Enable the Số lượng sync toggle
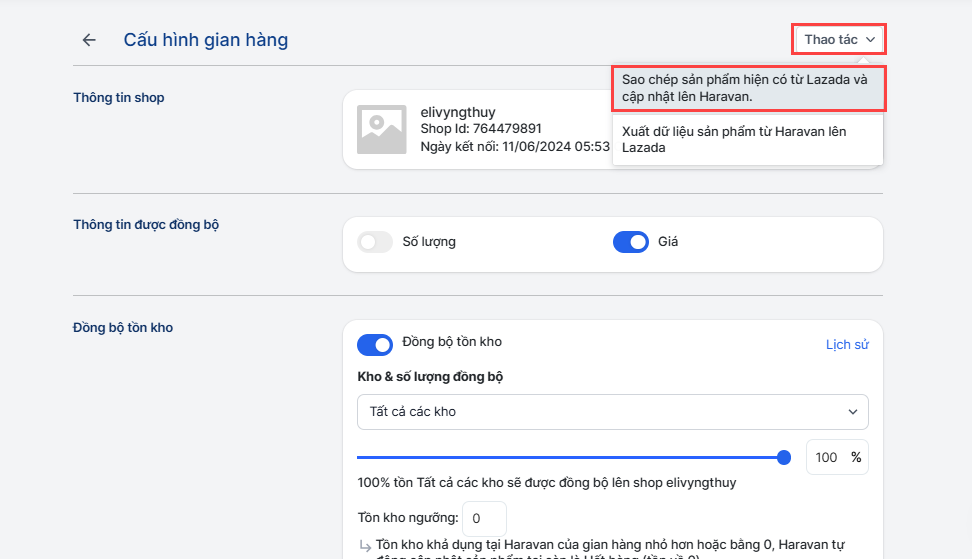Screen dimensions: 972x559 [375, 242]
